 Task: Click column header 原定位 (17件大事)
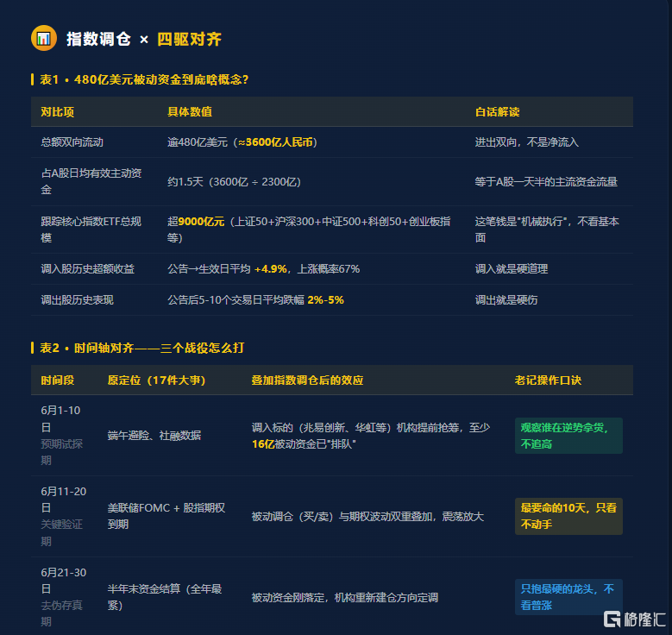click(156, 380)
